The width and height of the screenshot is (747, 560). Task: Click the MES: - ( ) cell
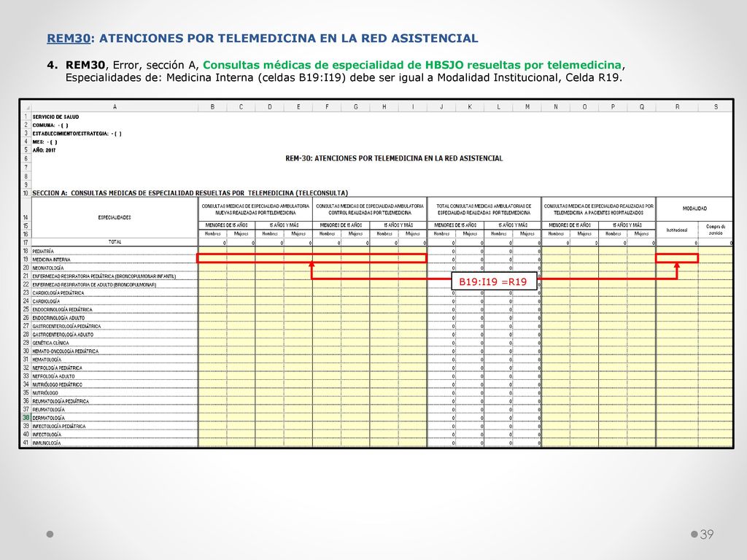coord(44,142)
